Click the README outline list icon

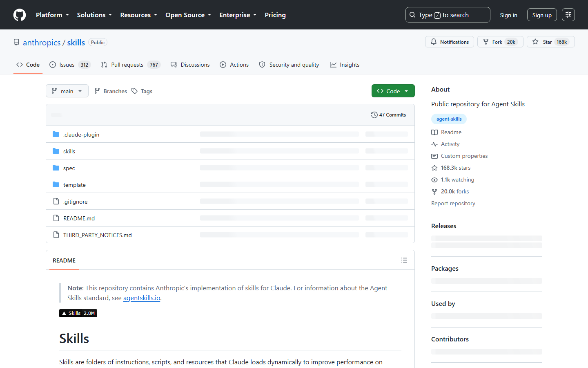coord(404,260)
